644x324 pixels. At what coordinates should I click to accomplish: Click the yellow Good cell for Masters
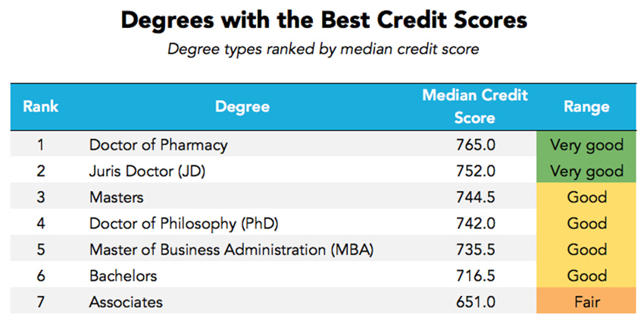click(586, 197)
